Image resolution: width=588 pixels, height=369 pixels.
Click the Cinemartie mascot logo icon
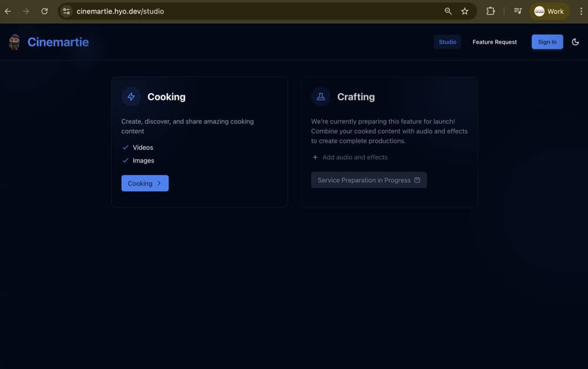tap(15, 42)
